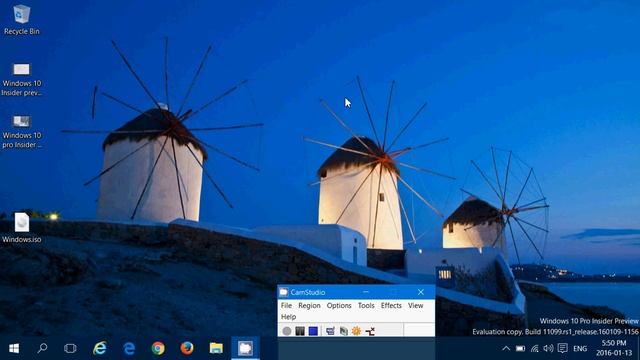This screenshot has width=640, height=360.
Task: Click the active CamStudio taskbar button
Action: [x=245, y=348]
